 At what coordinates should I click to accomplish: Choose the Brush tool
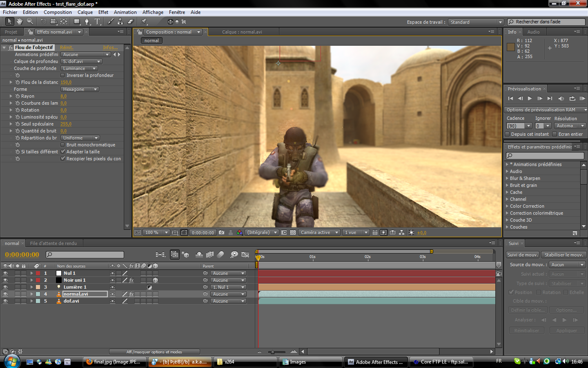click(x=111, y=22)
